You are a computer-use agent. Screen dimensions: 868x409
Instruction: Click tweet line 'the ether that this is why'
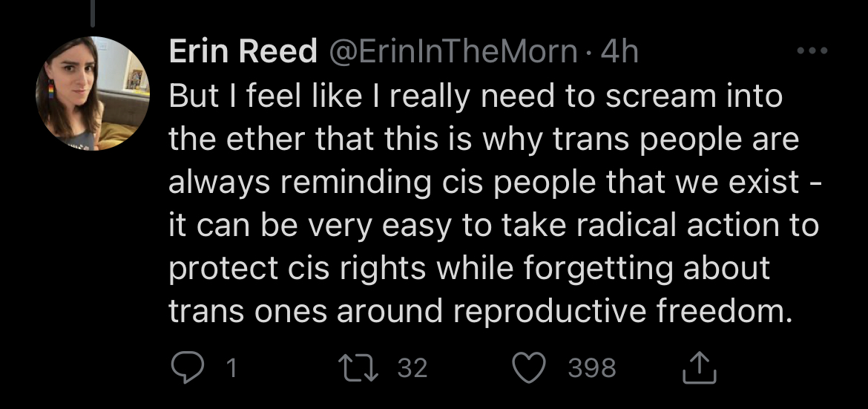[x=484, y=140]
